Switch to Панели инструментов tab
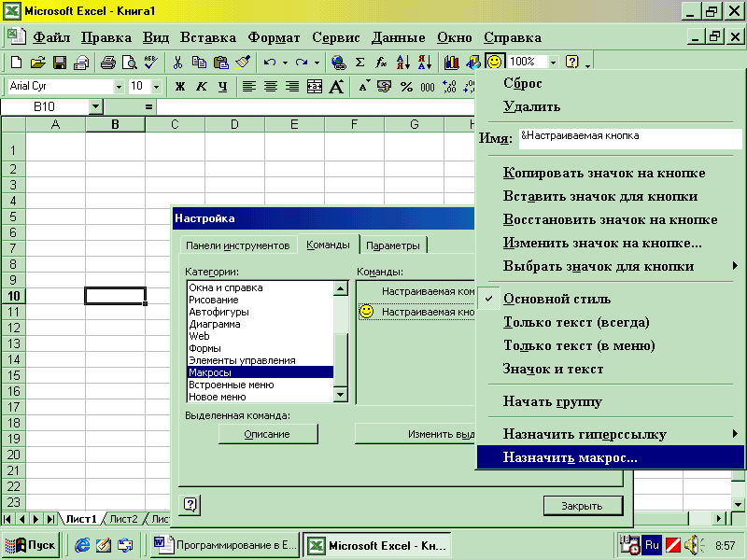 click(x=238, y=245)
